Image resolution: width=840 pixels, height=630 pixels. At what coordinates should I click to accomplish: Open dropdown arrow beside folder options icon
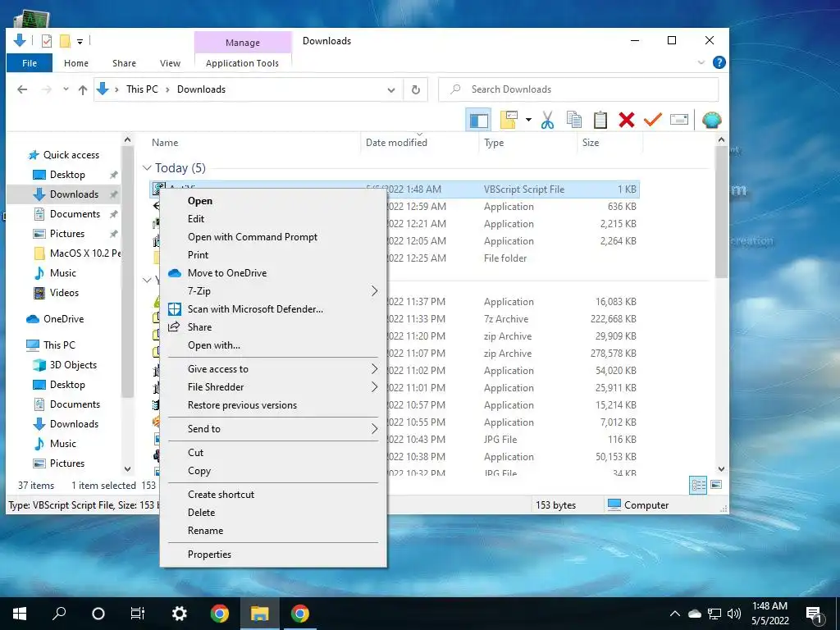click(528, 120)
